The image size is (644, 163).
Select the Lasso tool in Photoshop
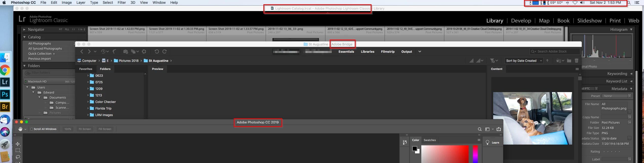click(x=18, y=157)
